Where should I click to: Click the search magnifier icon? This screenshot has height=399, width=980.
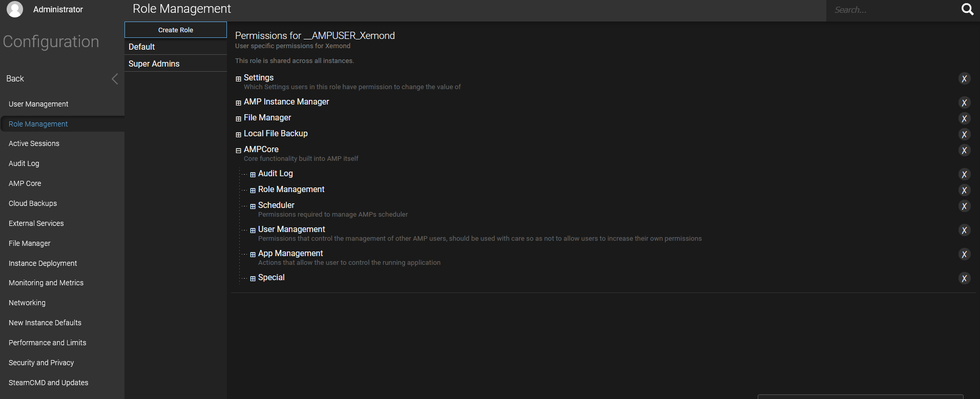tap(967, 9)
